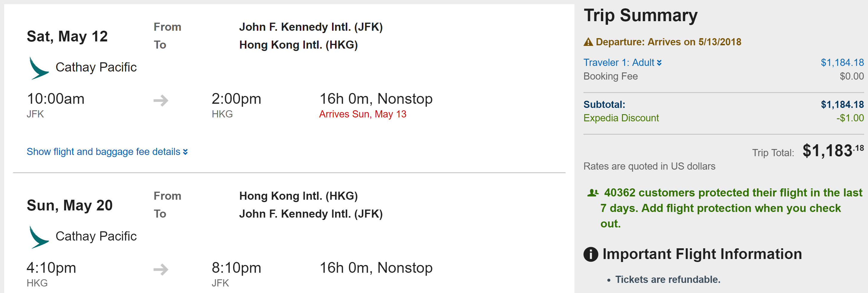Click the customers protected people icon
The width and height of the screenshot is (868, 293).
pyautogui.click(x=593, y=193)
